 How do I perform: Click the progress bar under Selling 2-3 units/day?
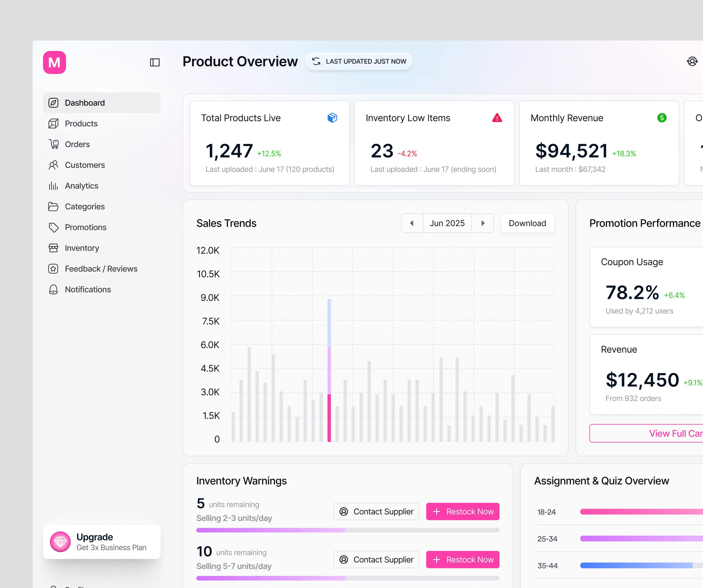[348, 530]
